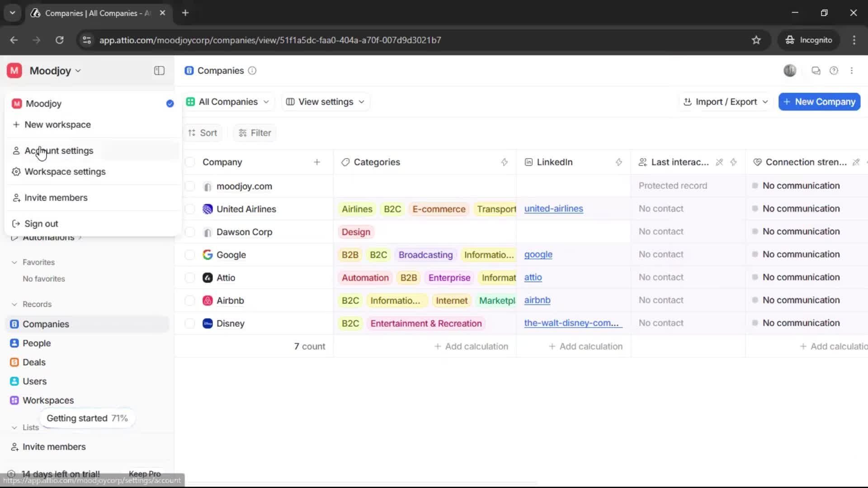Screen dimensions: 868x488
Task: Click the lightning icon in Last interaction column
Action: tap(733, 162)
